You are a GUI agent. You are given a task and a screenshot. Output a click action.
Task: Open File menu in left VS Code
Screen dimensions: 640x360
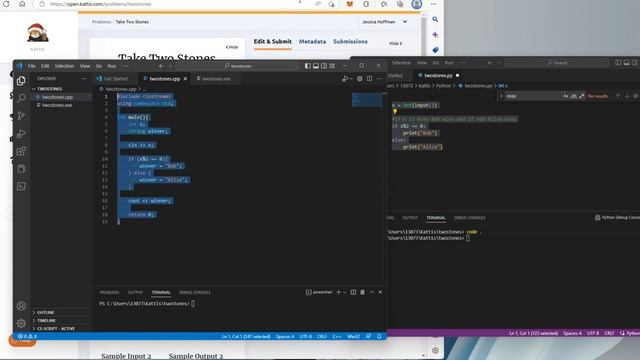31,66
